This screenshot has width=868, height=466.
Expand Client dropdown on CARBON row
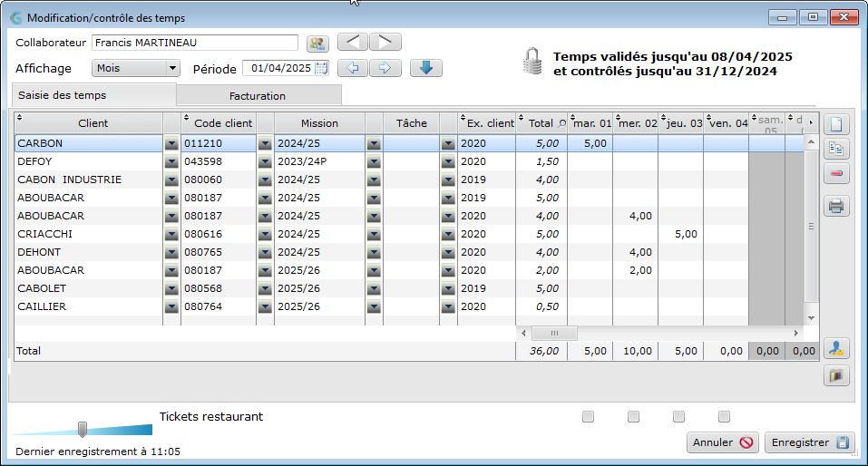coord(171,144)
